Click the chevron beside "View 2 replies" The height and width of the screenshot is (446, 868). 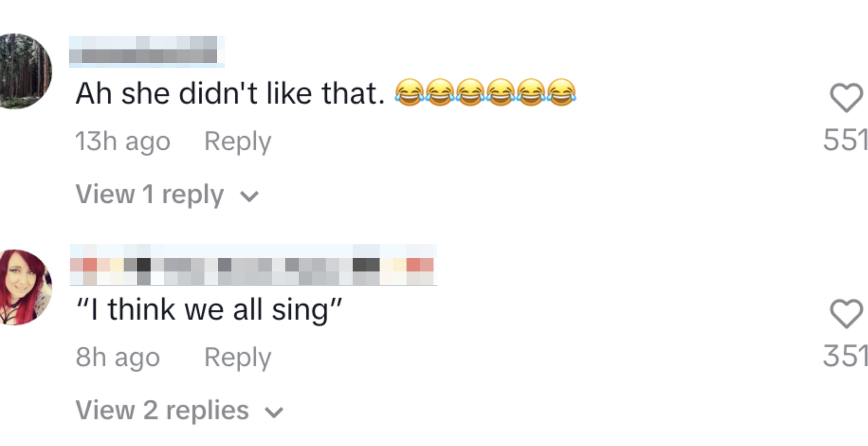pos(274,412)
